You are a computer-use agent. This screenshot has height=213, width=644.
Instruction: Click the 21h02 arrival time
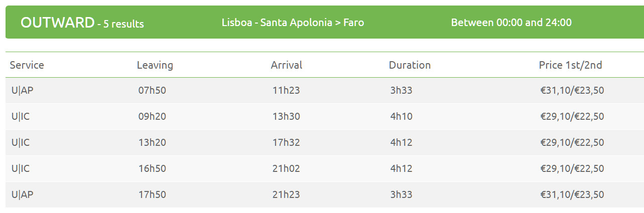click(286, 169)
